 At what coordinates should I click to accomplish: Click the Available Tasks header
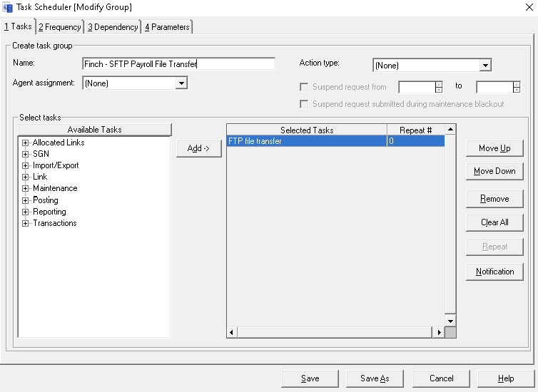95,130
